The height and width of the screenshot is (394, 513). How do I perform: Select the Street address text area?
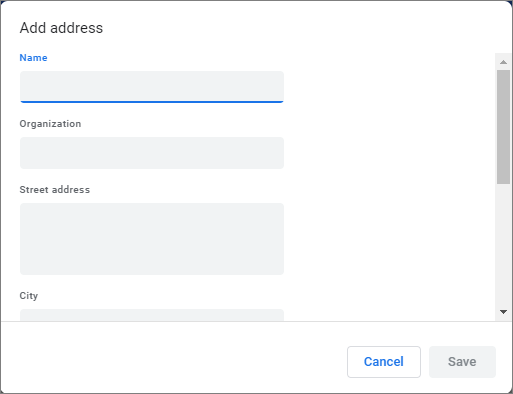152,239
